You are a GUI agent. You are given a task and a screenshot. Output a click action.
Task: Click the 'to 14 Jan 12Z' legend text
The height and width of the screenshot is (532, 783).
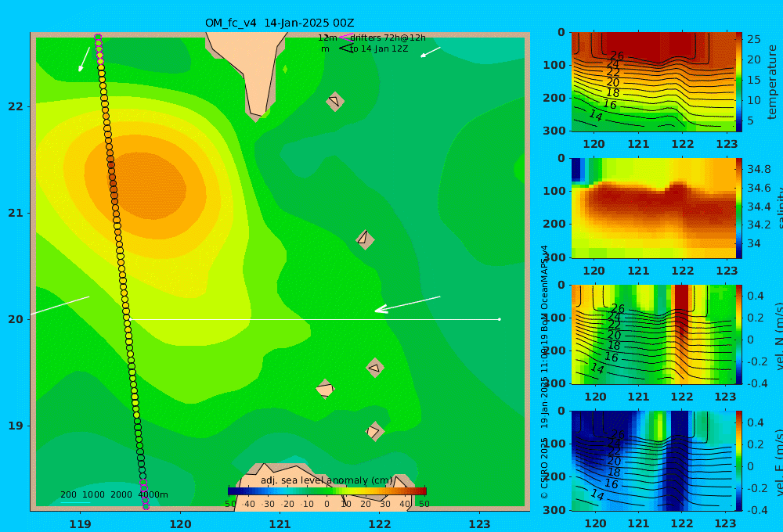378,49
